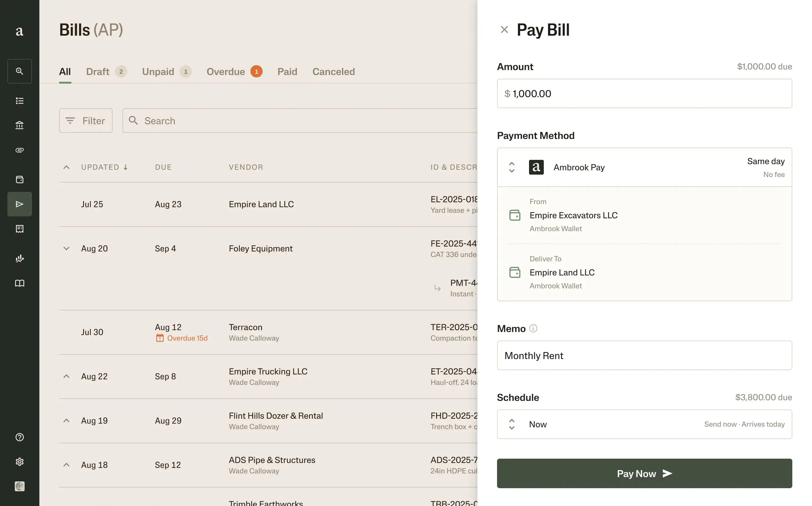Click the vendor Foley Equipment
The width and height of the screenshot is (812, 506).
pos(261,248)
